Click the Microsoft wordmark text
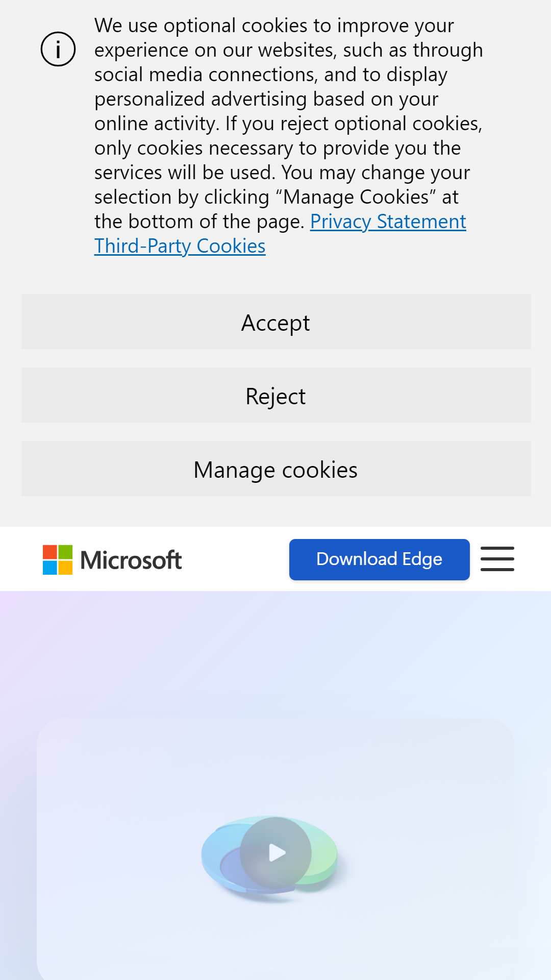The width and height of the screenshot is (551, 980). click(131, 560)
